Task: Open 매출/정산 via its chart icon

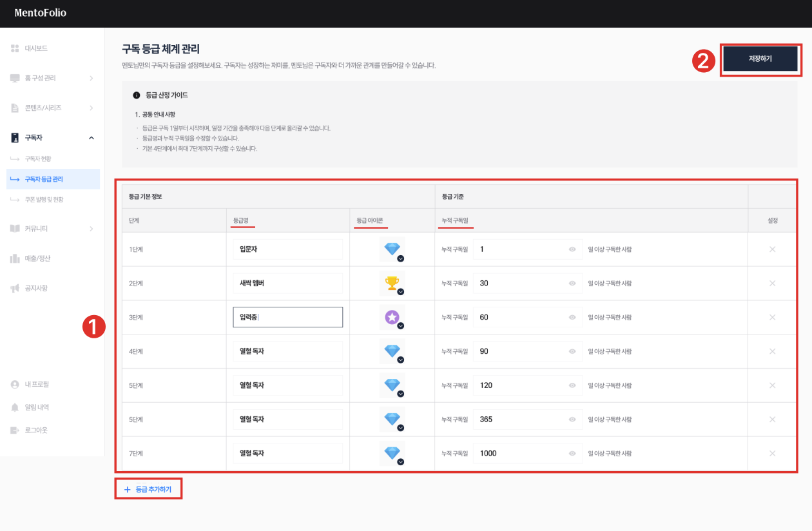Action: pos(15,258)
